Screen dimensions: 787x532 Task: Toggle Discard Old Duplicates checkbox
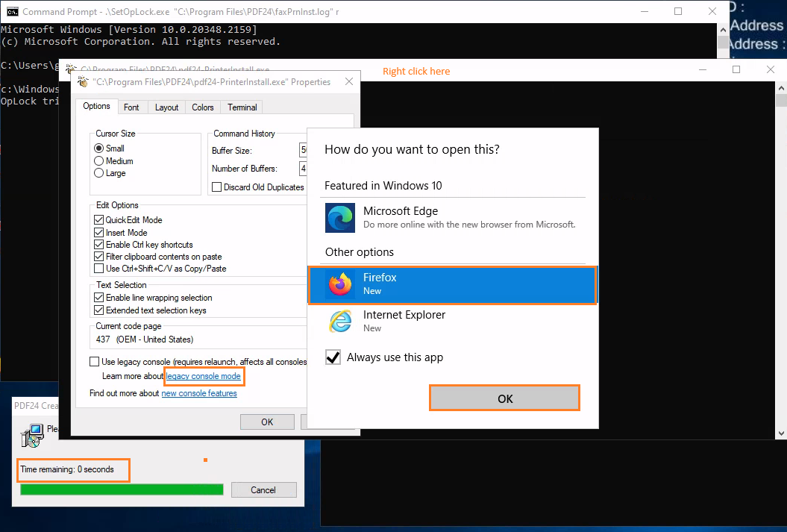pyautogui.click(x=217, y=187)
